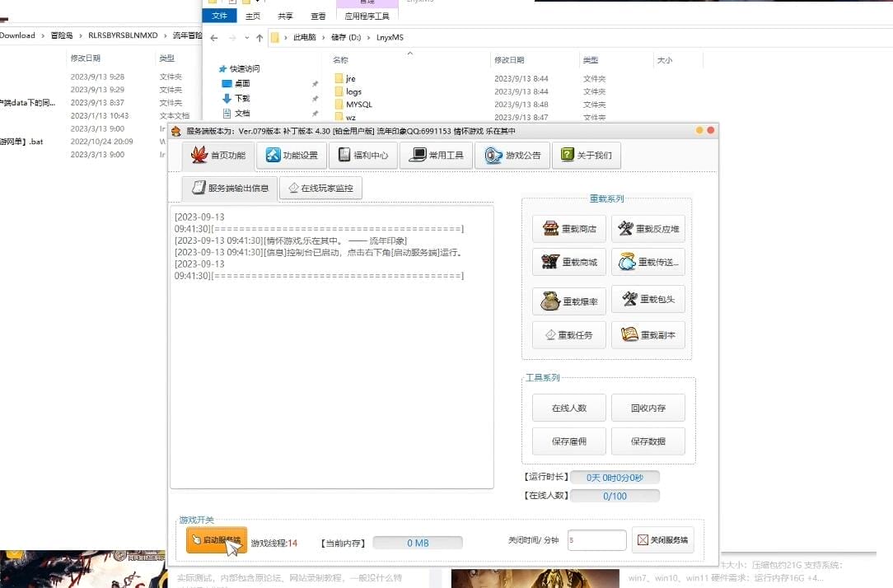
Task: Open the 福利中心 tab
Action: tap(362, 155)
